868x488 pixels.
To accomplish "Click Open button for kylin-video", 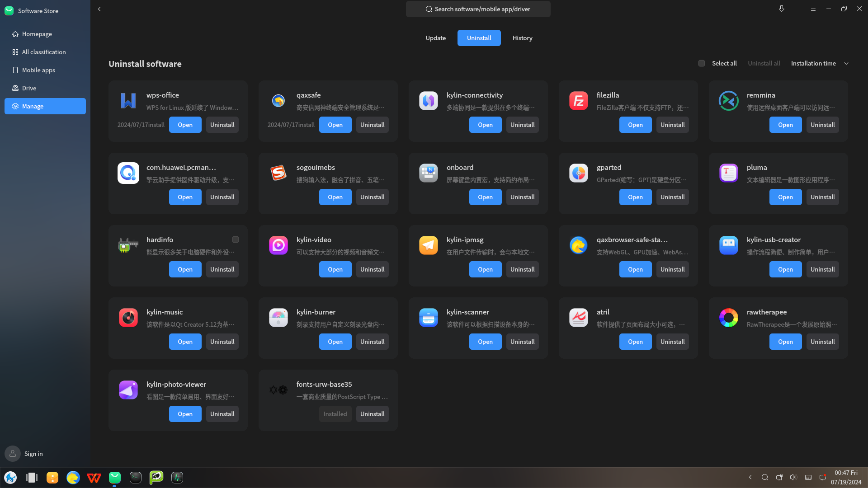I will pos(335,269).
